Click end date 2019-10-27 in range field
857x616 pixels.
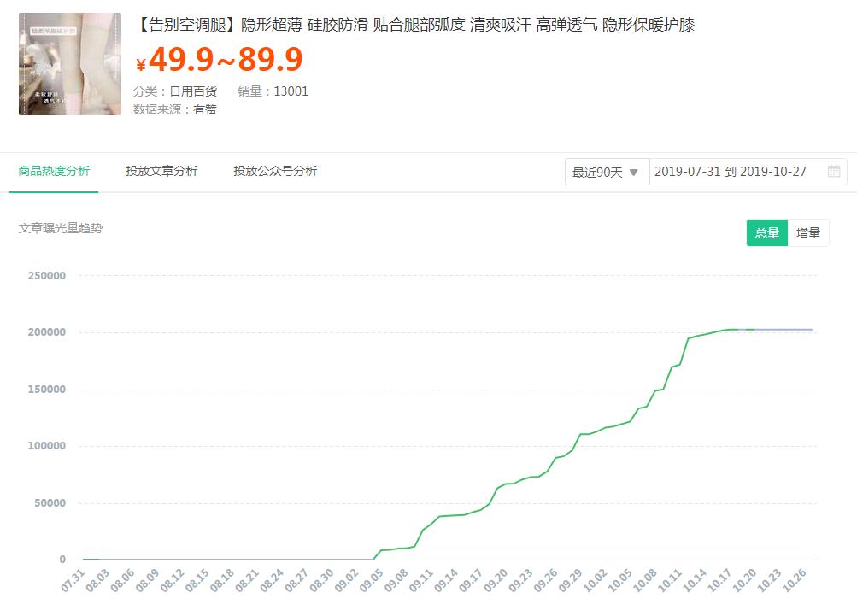tap(772, 172)
